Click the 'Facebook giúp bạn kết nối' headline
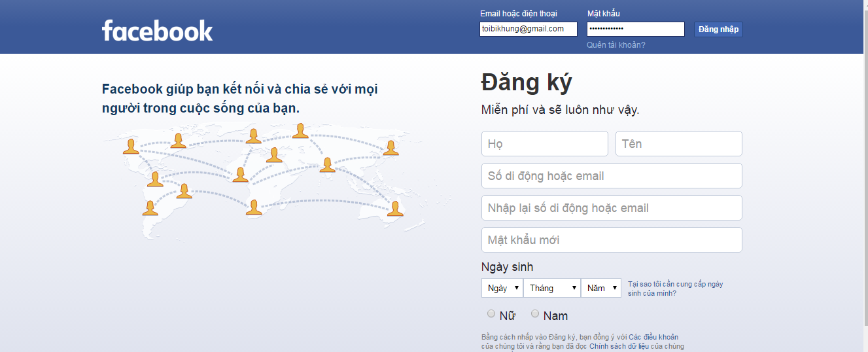The image size is (868, 352). [x=240, y=98]
